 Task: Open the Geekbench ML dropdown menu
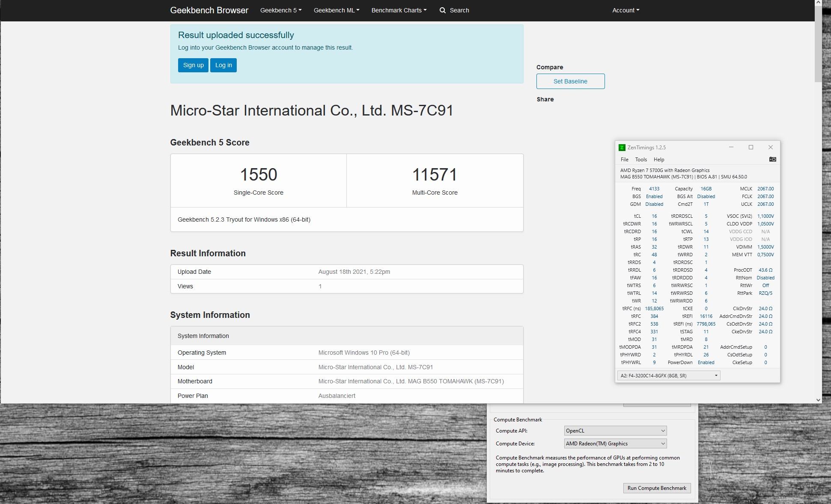point(337,10)
